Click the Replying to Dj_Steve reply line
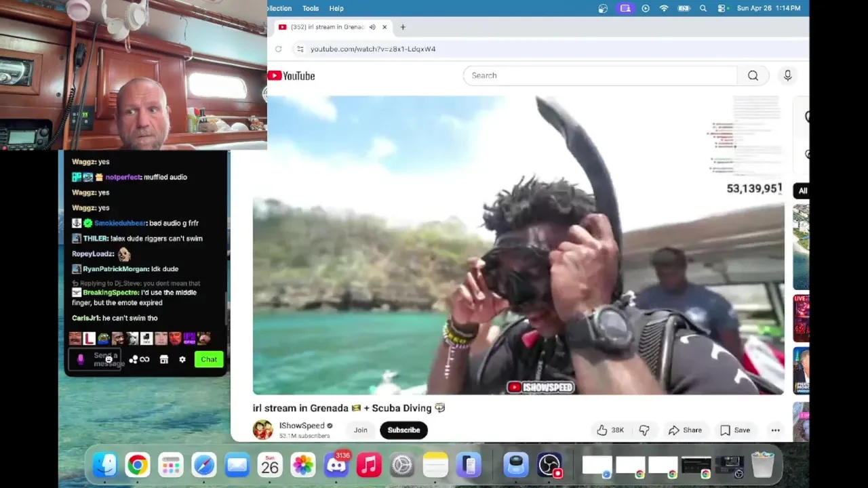The height and width of the screenshot is (488, 868). point(136,283)
